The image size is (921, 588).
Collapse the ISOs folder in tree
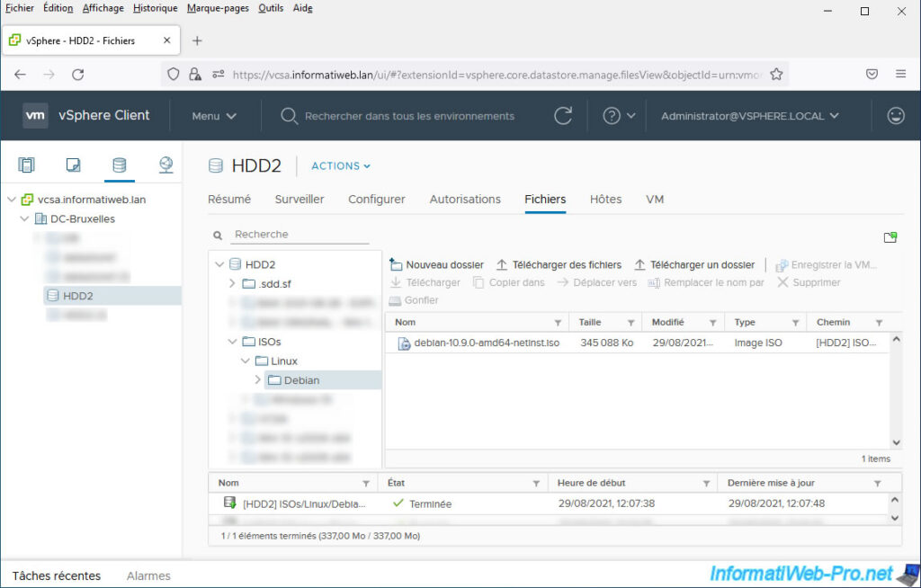[234, 342]
